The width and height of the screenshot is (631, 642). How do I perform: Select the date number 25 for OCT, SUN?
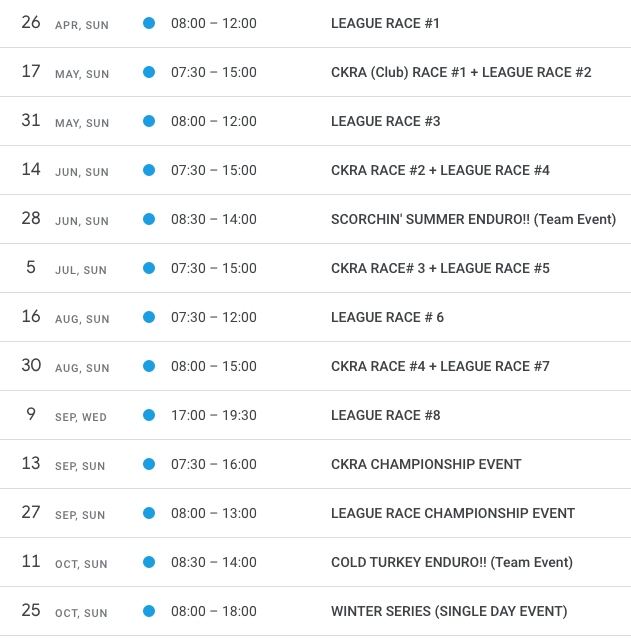31,610
